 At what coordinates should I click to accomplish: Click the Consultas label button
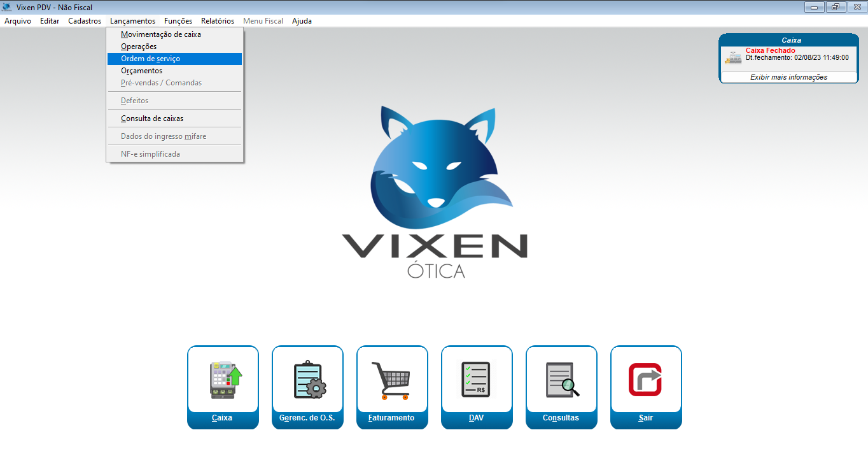pos(561,418)
